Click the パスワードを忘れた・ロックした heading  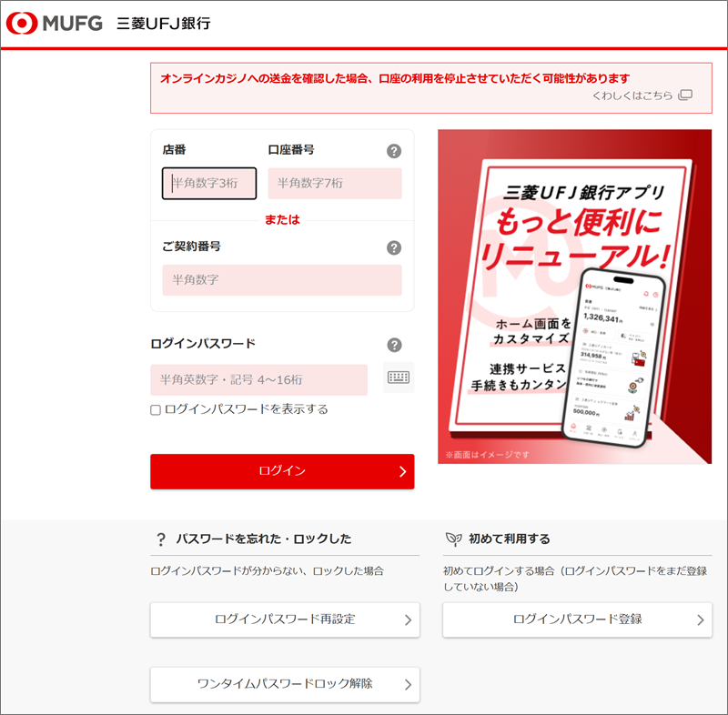pyautogui.click(x=263, y=539)
